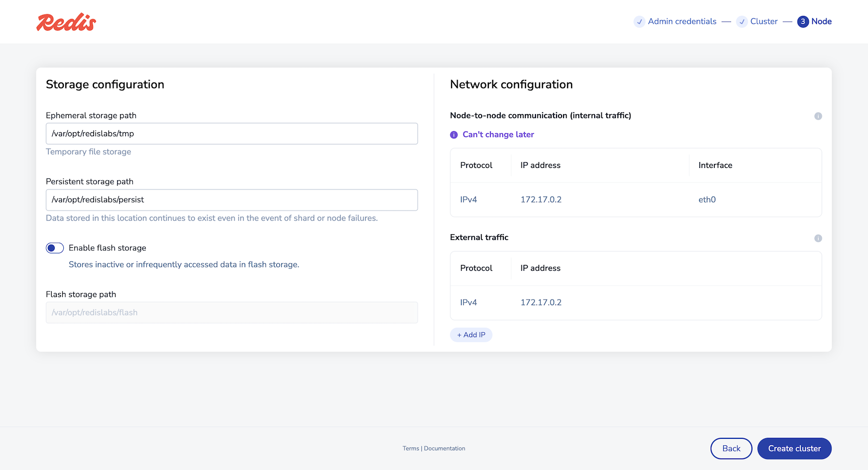The width and height of the screenshot is (868, 470).
Task: Toggle the Enable flash storage switch
Action: click(x=55, y=248)
